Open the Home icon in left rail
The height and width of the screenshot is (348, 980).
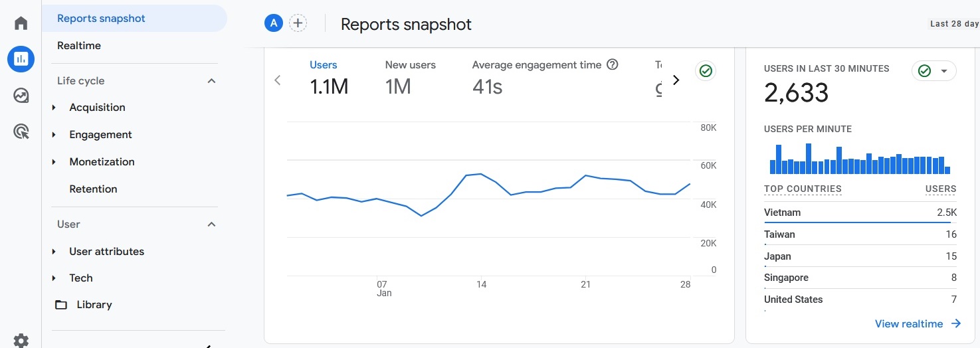click(x=21, y=23)
